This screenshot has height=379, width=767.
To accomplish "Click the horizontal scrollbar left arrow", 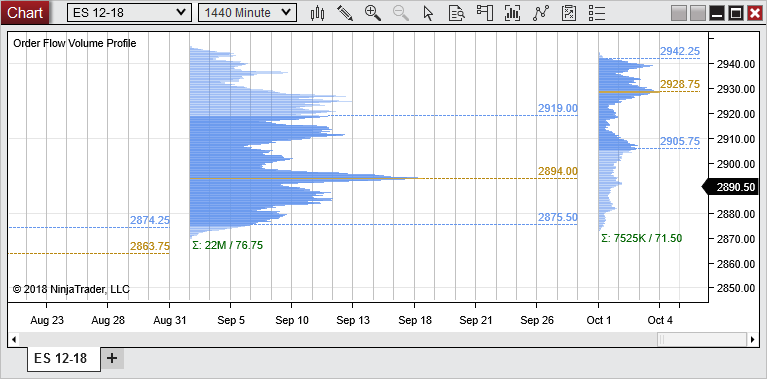I will click(14, 339).
